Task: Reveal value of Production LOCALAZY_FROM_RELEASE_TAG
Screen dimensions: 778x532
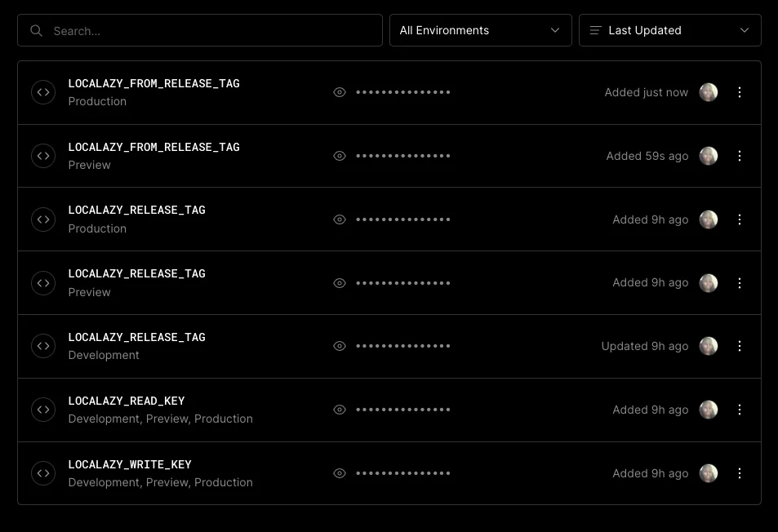Action: point(340,92)
